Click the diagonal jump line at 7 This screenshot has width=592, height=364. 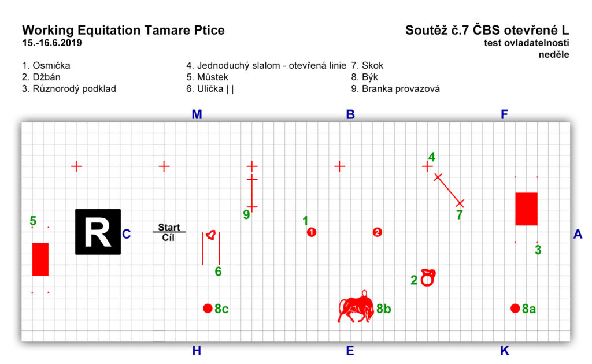(449, 191)
